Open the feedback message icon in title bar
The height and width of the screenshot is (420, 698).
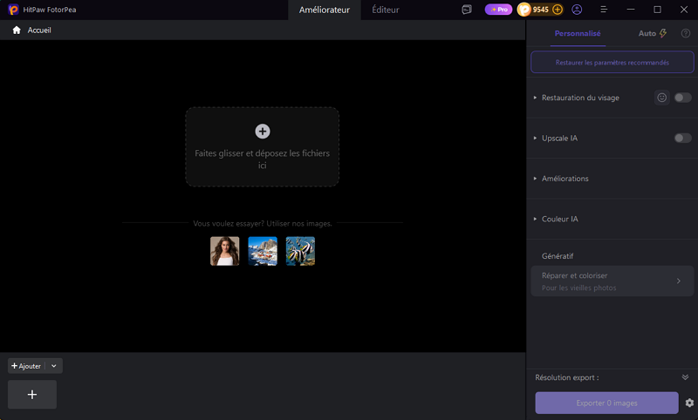pyautogui.click(x=467, y=9)
